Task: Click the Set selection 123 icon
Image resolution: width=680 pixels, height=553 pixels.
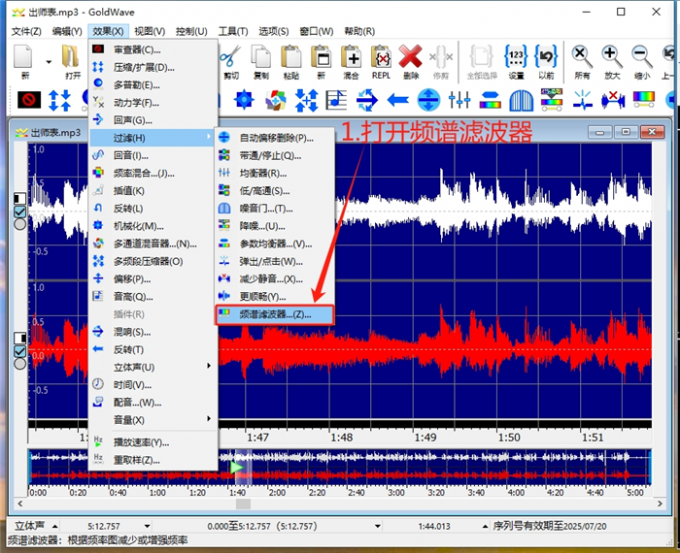Action: pos(516,56)
